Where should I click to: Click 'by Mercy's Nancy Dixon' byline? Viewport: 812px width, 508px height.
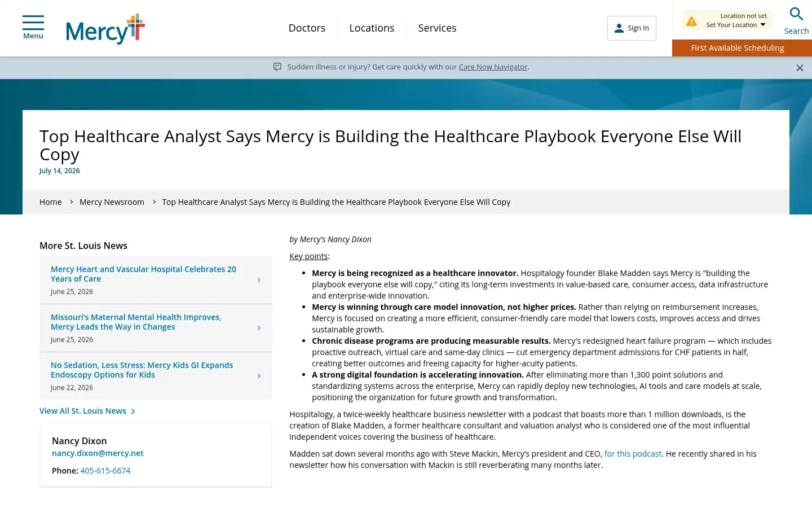point(330,239)
